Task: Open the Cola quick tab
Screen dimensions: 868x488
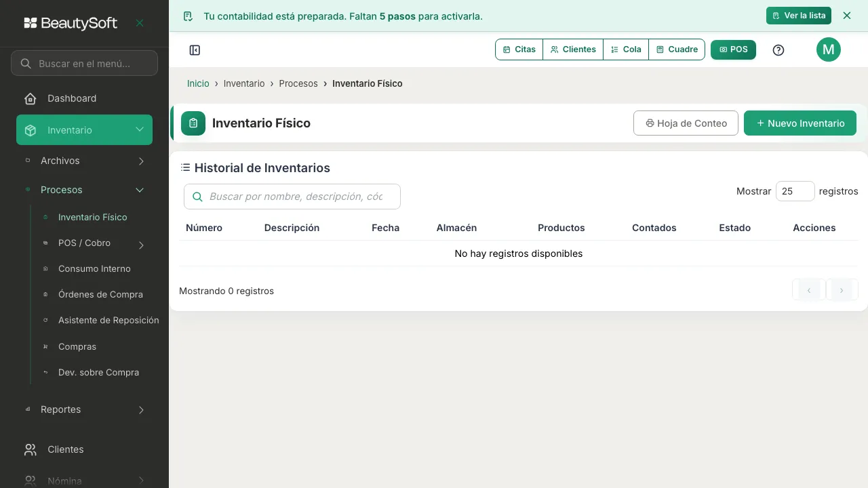Action: coord(626,49)
